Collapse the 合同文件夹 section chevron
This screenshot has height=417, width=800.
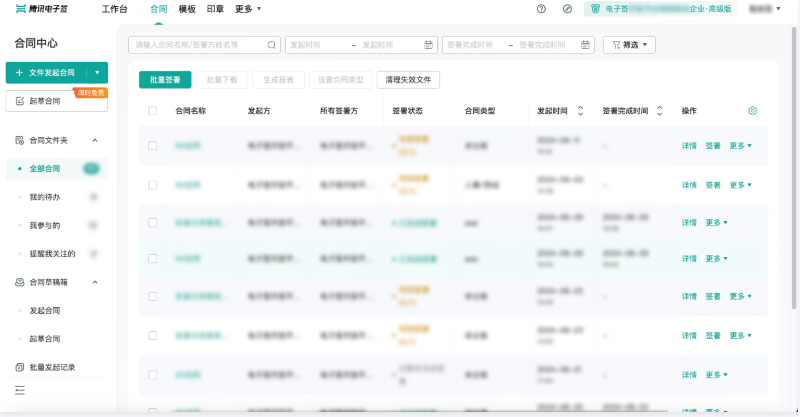(x=95, y=140)
